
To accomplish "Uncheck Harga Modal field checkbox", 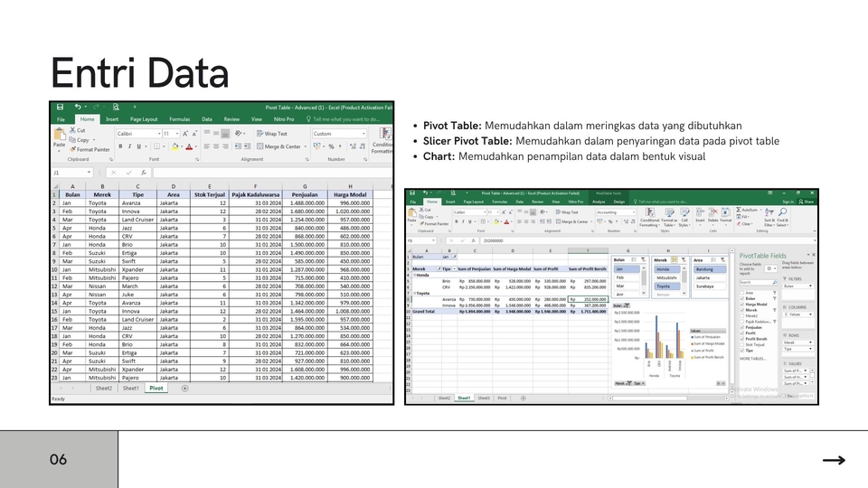I will point(741,305).
